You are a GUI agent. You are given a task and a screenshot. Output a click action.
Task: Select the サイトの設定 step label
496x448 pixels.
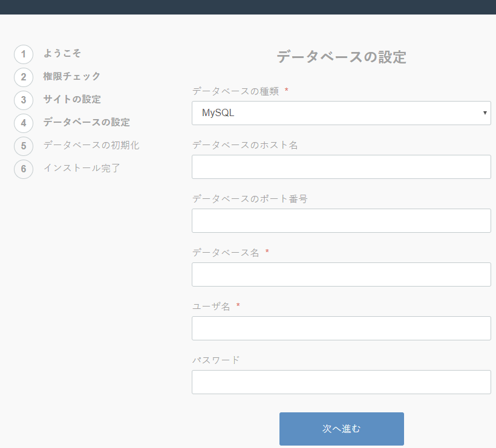71,99
